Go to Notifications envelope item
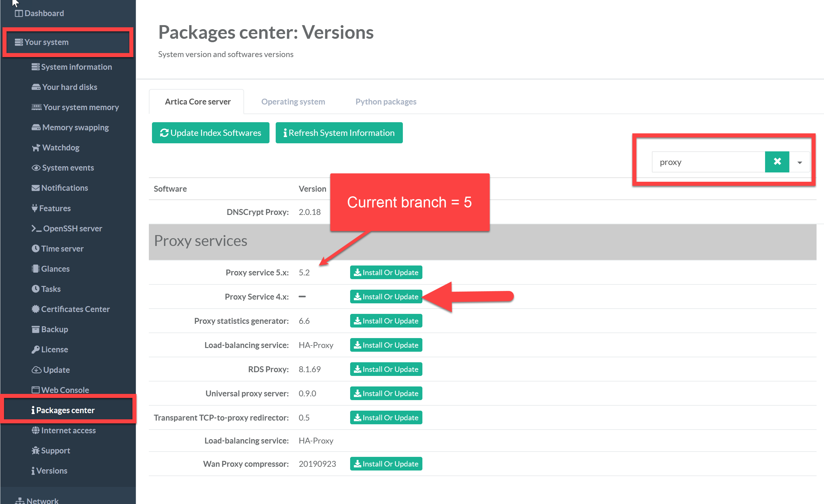Image resolution: width=824 pixels, height=504 pixels. (64, 188)
